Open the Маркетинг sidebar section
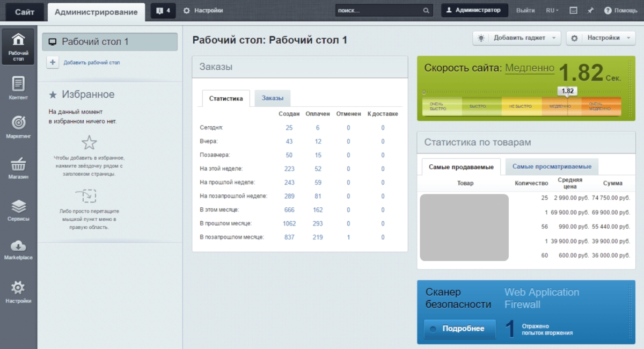This screenshot has height=349, width=644. pos(18,127)
